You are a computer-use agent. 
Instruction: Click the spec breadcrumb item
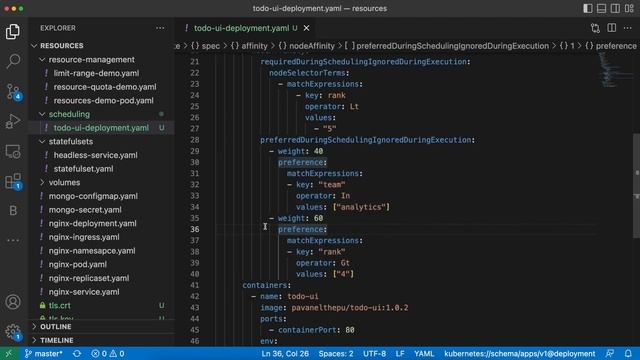tap(205, 46)
